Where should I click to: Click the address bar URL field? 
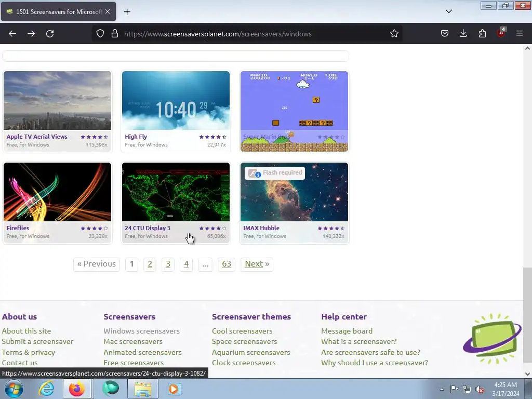[x=248, y=34]
